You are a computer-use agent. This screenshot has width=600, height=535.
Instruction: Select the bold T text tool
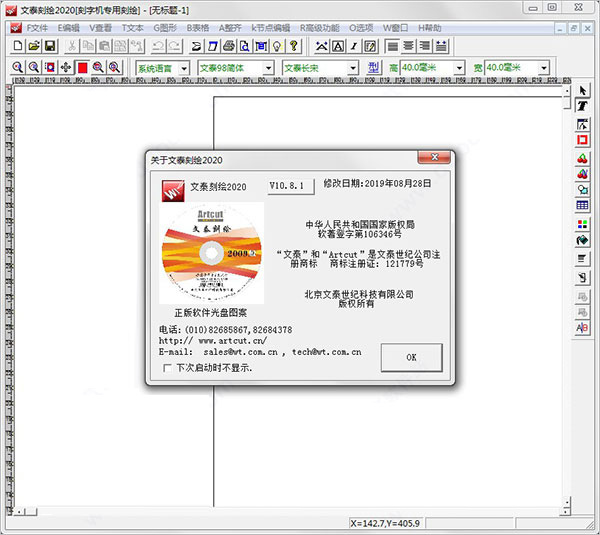(x=582, y=106)
